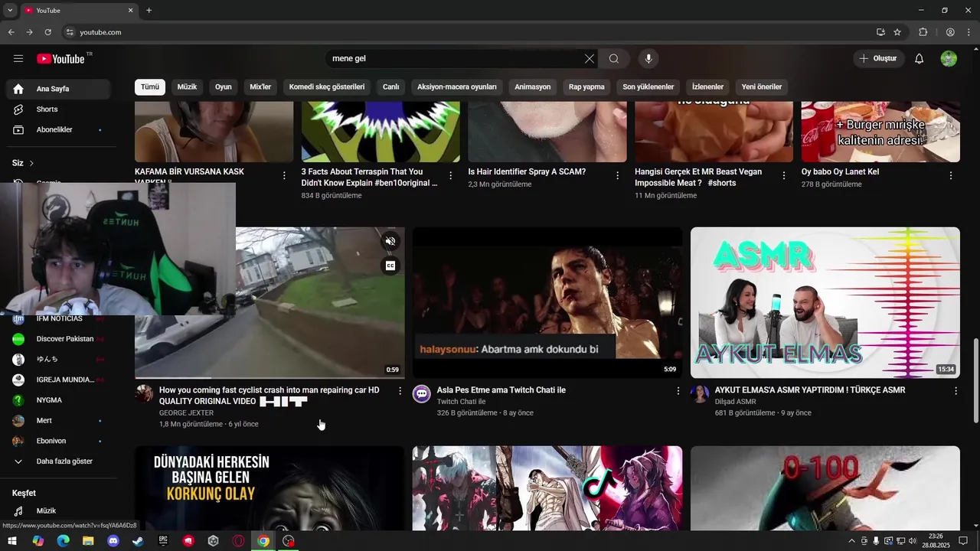Click the AYKUT ELMAS ASMR thumbnail
This screenshot has width=980, height=551.
pos(825,303)
